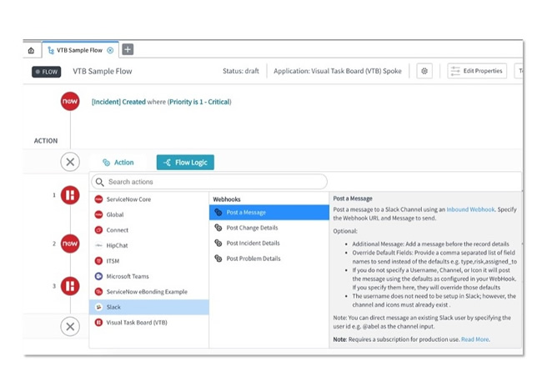542x392 pixels.
Task: Click the ITSM spoke icon
Action: 98,261
